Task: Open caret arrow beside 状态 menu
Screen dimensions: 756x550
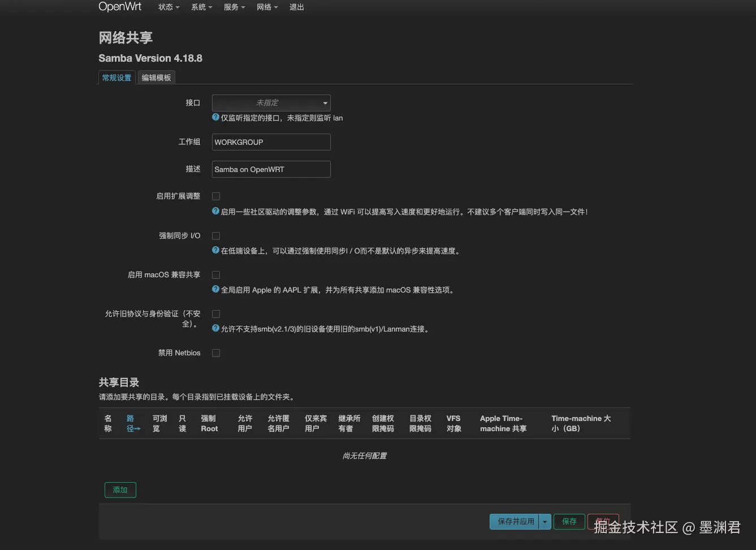Action: pos(178,8)
